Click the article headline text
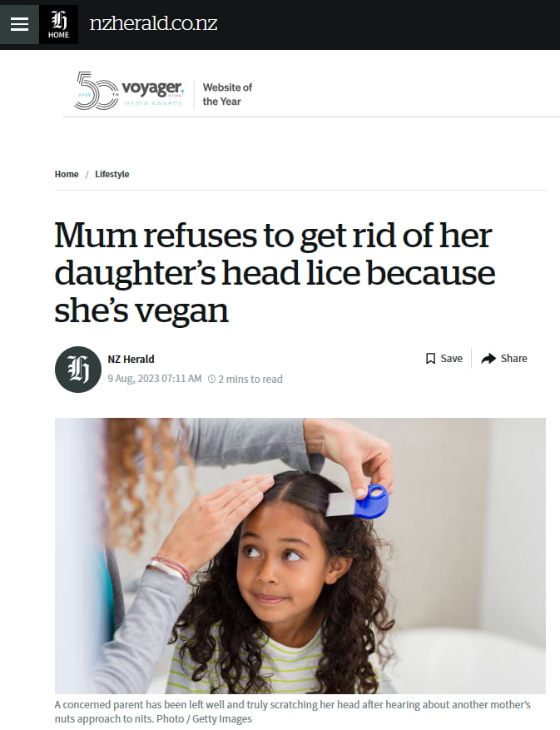 coord(275,272)
